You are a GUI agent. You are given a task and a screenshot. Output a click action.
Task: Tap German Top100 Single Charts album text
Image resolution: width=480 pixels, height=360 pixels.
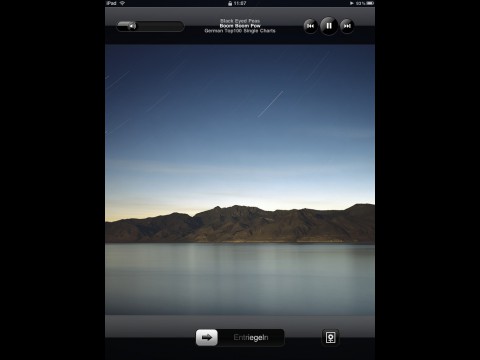[240, 31]
